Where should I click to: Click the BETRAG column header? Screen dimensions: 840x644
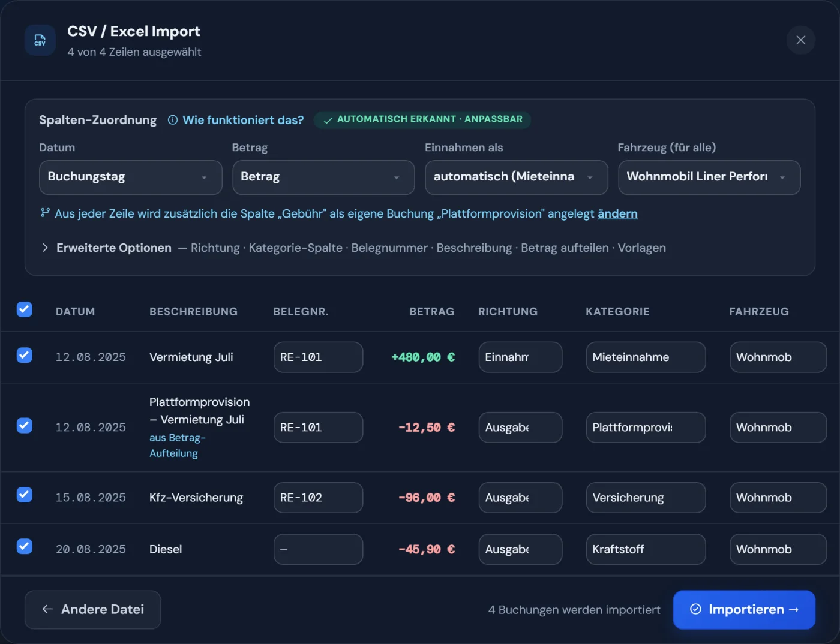[432, 312]
